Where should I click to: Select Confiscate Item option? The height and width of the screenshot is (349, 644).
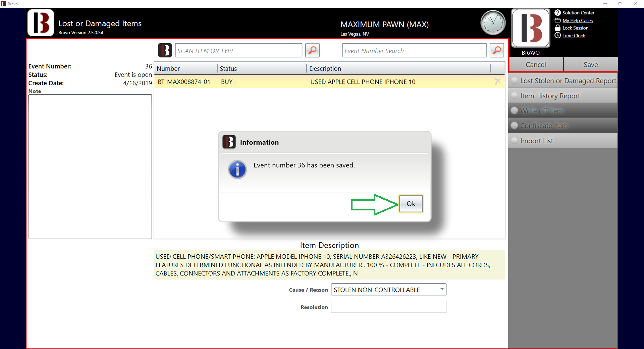pyautogui.click(x=563, y=126)
